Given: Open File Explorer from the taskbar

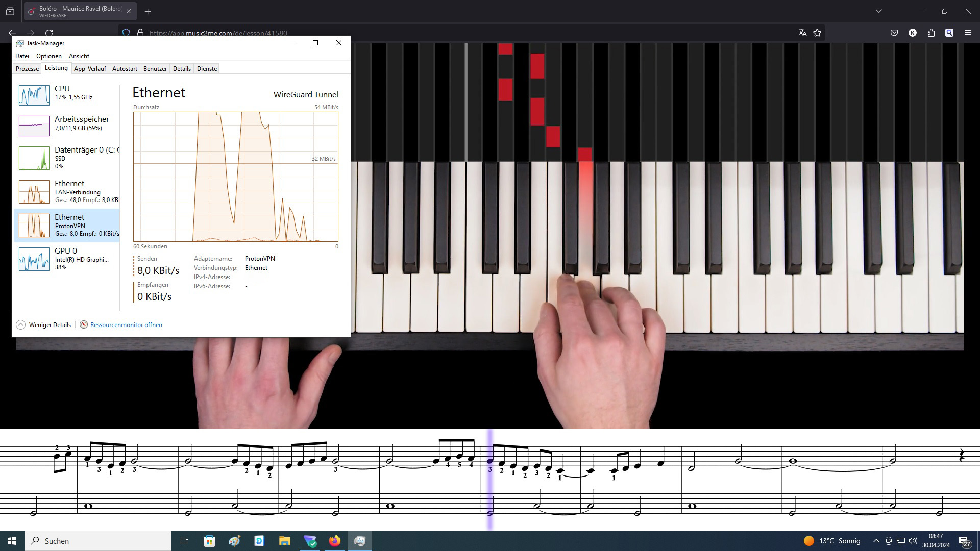Looking at the screenshot, I should (284, 541).
